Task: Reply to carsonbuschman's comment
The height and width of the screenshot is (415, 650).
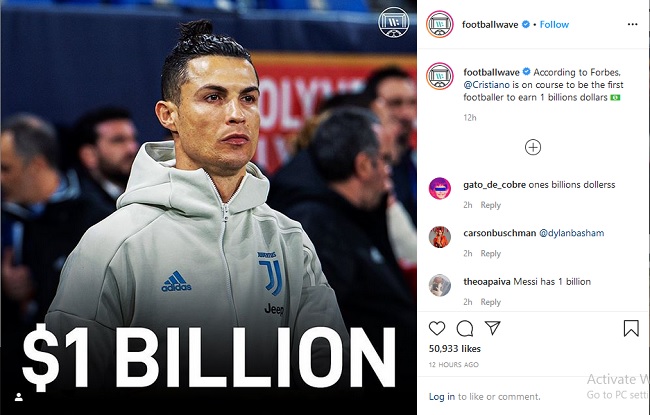Action: (x=490, y=253)
